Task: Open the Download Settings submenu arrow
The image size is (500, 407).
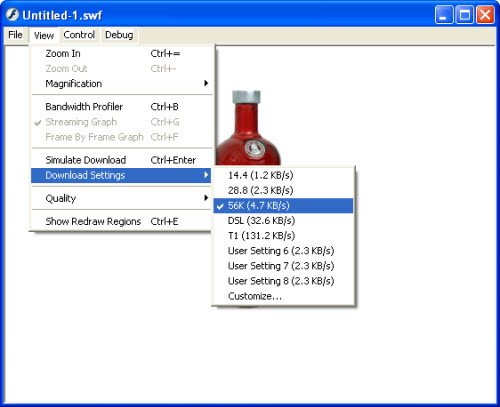Action: 206,175
